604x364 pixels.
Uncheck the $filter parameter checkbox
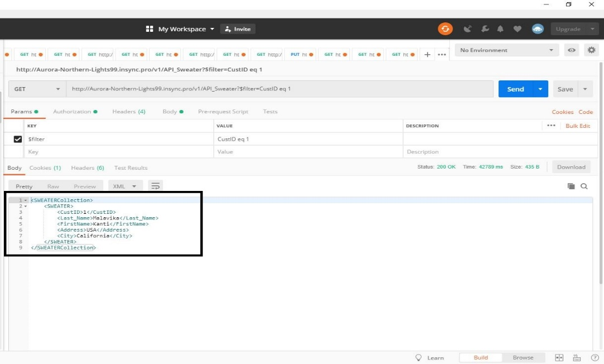click(x=18, y=139)
